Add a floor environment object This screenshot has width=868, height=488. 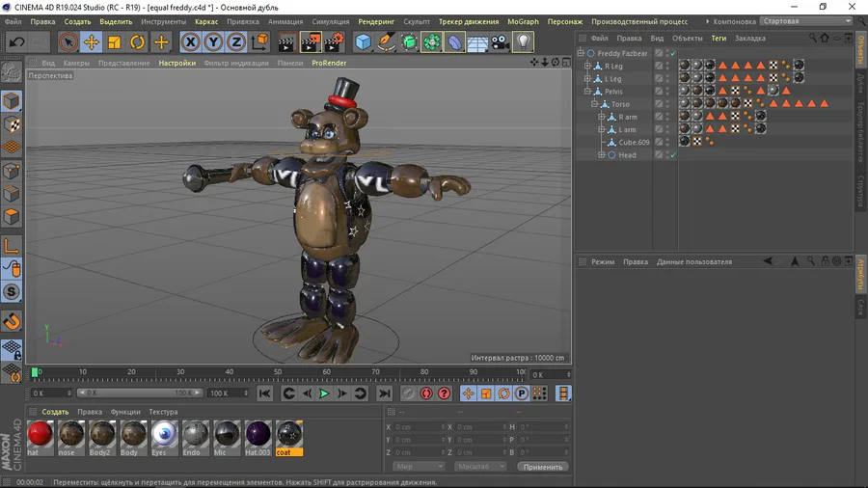click(x=477, y=42)
